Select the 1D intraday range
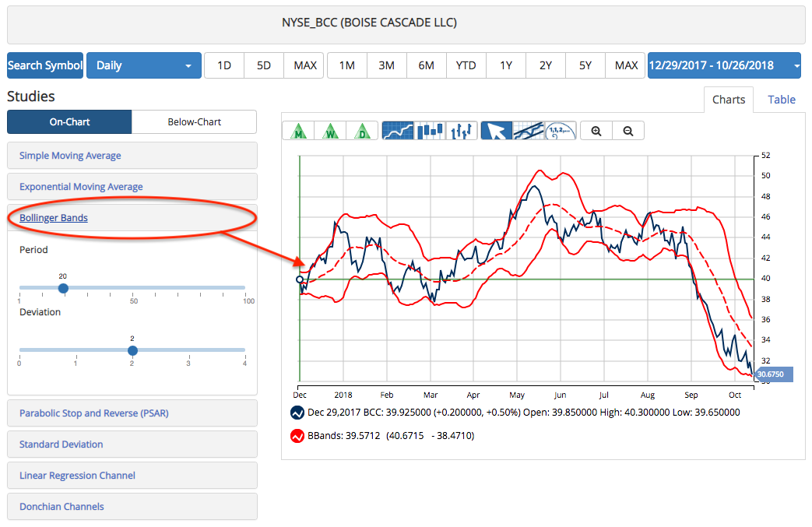Screen dimensions: 812x527 click(x=224, y=65)
